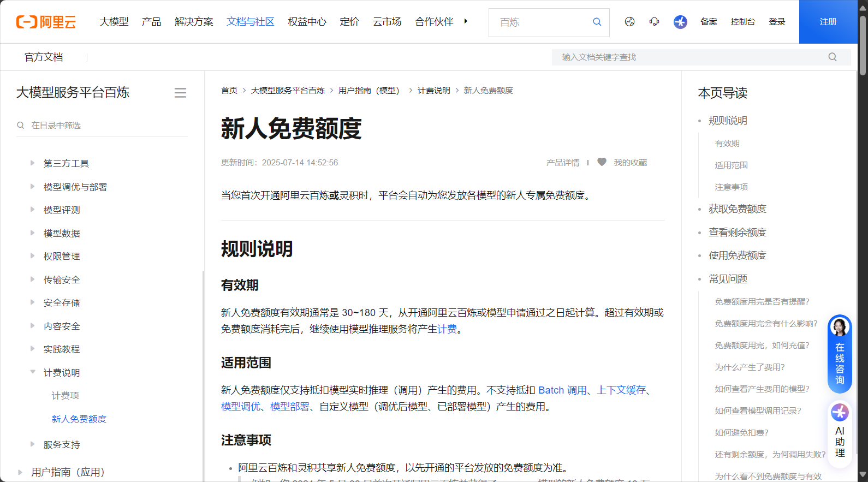Open the 云市场 menu item
The height and width of the screenshot is (482, 868).
point(387,22)
